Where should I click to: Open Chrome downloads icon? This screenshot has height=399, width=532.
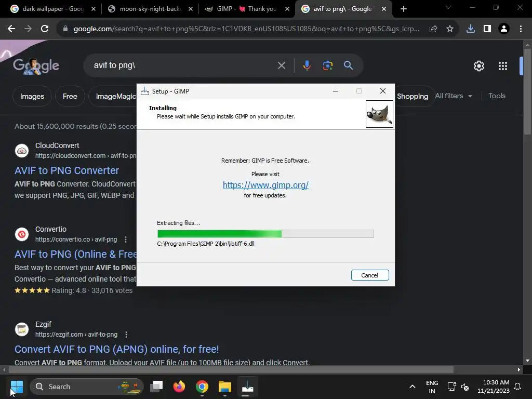(471, 29)
